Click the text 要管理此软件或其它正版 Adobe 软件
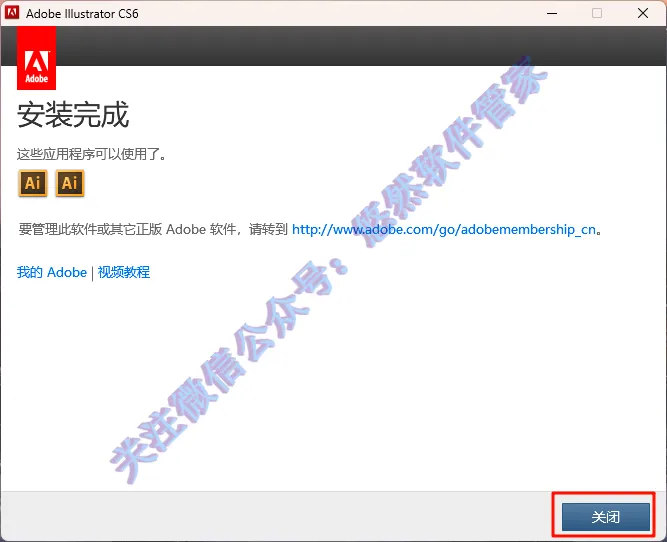Viewport: 667px width, 542px height. [127, 230]
